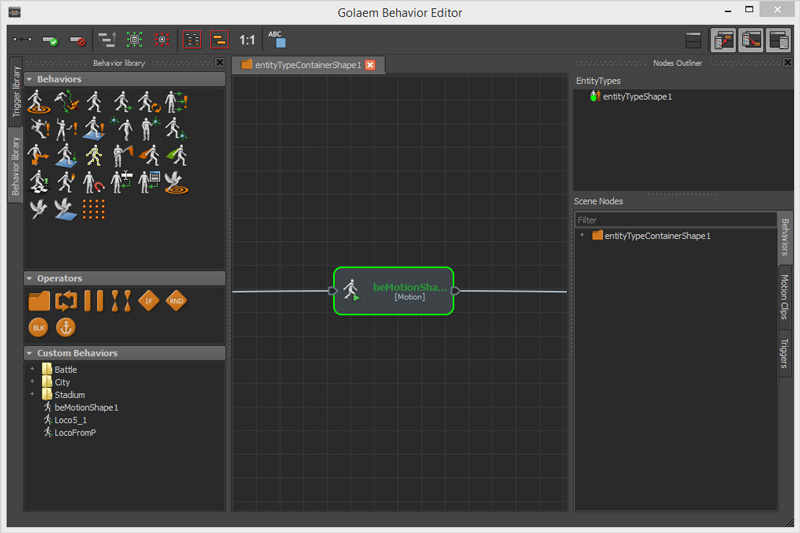Select figure on blue plane with green down arrow
The image size is (800, 533).
point(66,156)
